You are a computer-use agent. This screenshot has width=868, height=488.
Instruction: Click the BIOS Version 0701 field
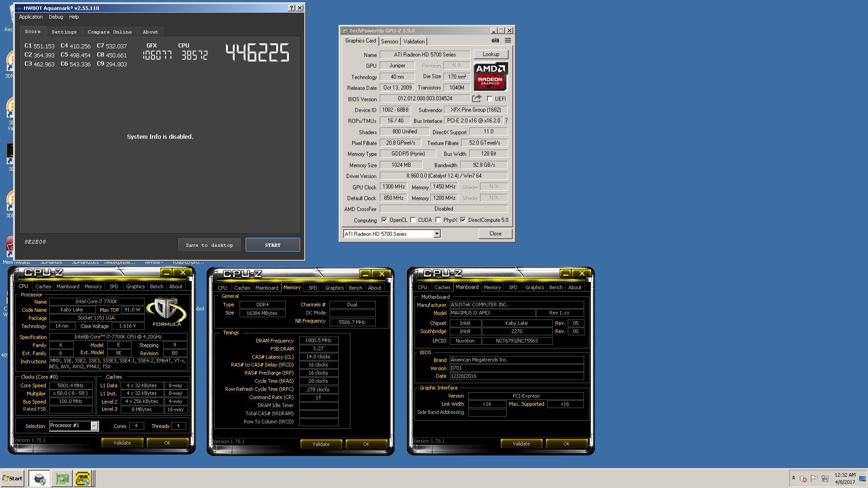pyautogui.click(x=517, y=368)
